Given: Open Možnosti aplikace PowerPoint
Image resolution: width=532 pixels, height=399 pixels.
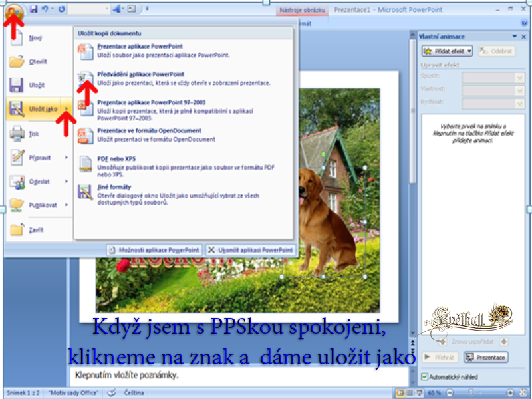Looking at the screenshot, I should pos(154,250).
